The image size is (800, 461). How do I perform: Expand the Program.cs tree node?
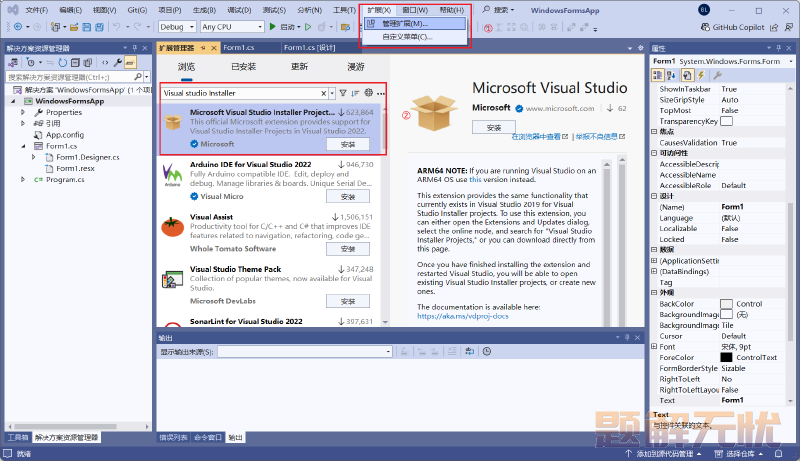[x=23, y=180]
